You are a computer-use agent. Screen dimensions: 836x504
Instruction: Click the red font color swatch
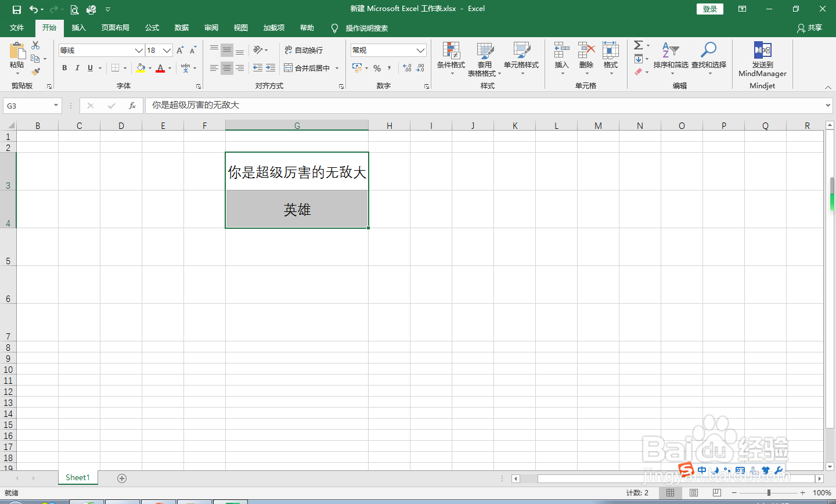[160, 68]
